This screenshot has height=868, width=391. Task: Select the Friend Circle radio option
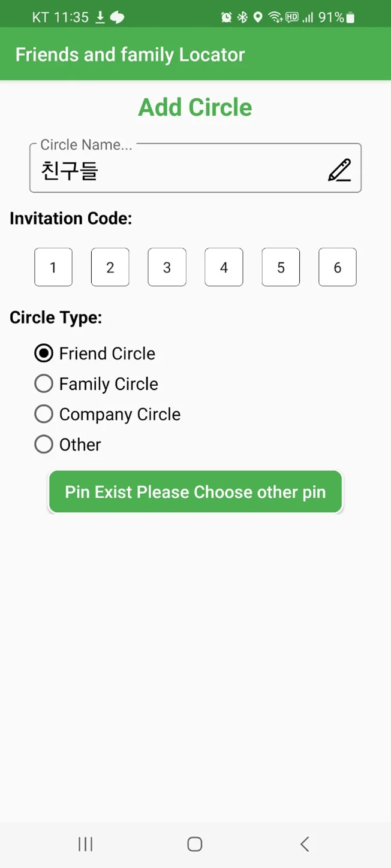[44, 353]
